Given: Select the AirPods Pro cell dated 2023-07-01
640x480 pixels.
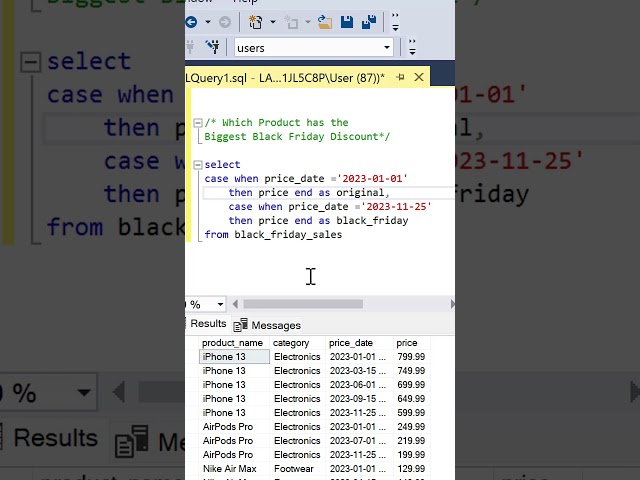Looking at the screenshot, I should [x=234, y=441].
